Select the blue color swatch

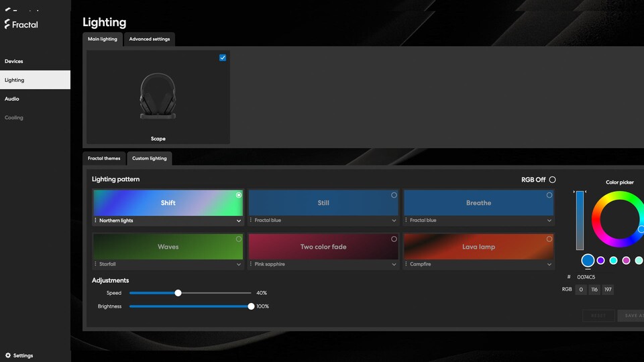[588, 260]
